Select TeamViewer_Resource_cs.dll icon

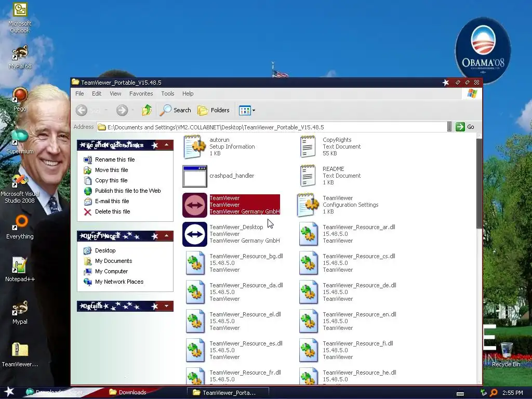pos(308,263)
